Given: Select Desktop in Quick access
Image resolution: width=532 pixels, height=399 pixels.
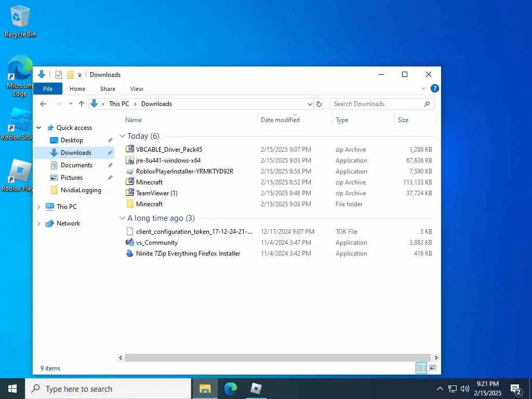Looking at the screenshot, I should tap(72, 140).
